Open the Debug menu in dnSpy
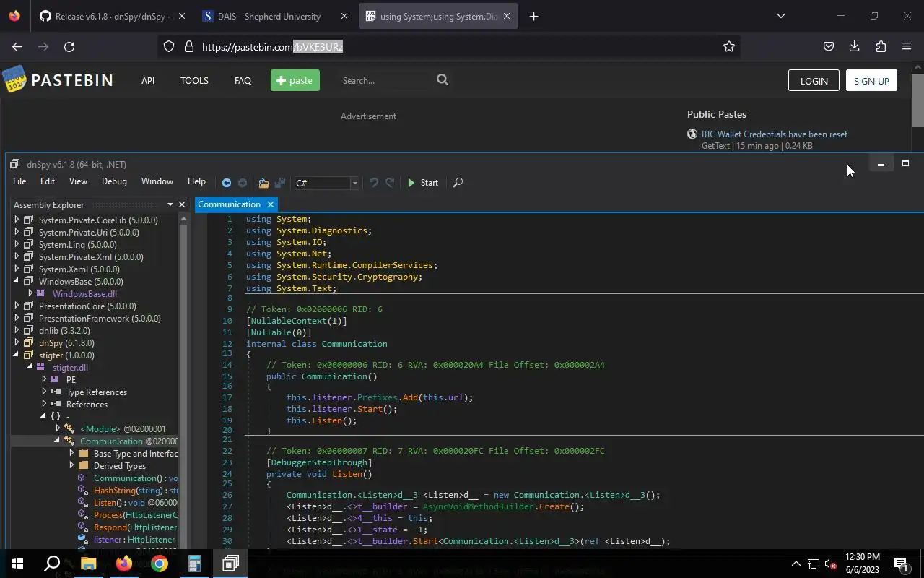924x578 pixels. coord(114,181)
